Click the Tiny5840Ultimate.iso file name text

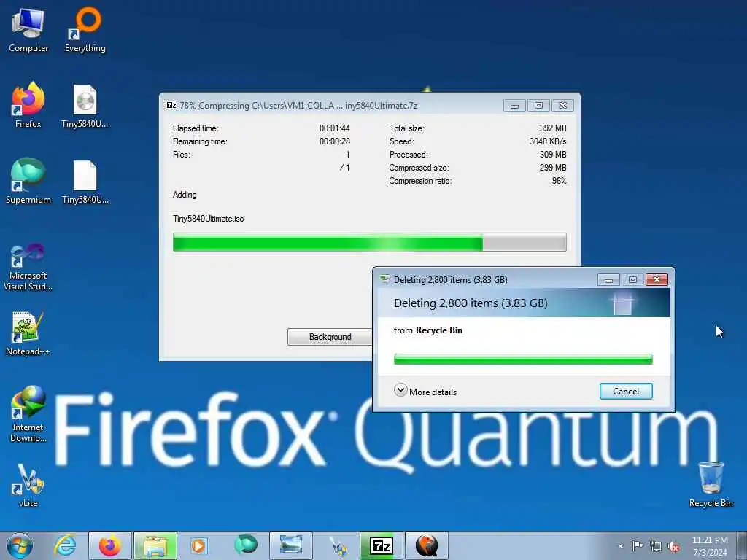pos(208,219)
